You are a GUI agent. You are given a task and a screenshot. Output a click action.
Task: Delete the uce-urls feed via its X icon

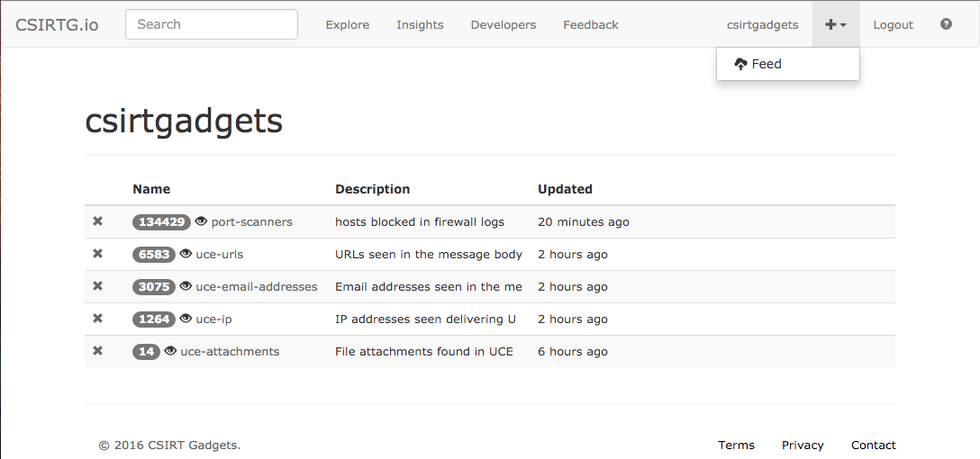(97, 254)
